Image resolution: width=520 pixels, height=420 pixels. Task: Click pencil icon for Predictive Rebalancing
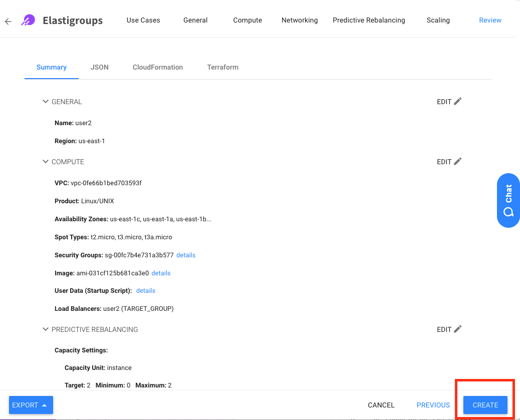(457, 329)
